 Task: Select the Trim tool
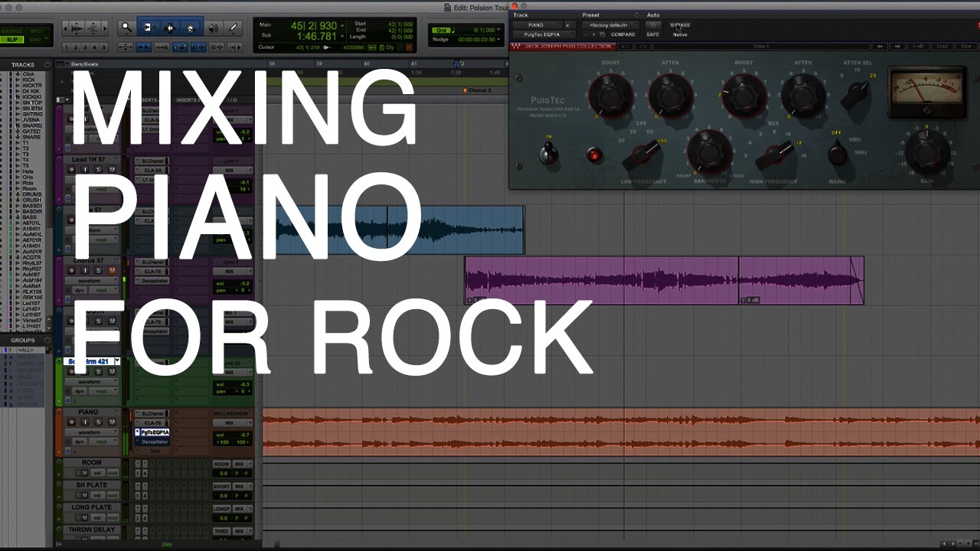(149, 28)
